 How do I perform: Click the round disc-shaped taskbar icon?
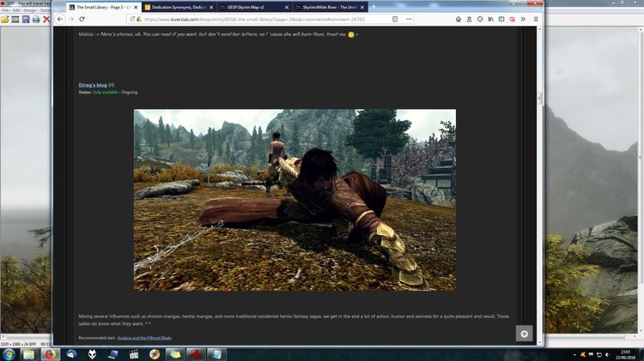click(x=155, y=354)
